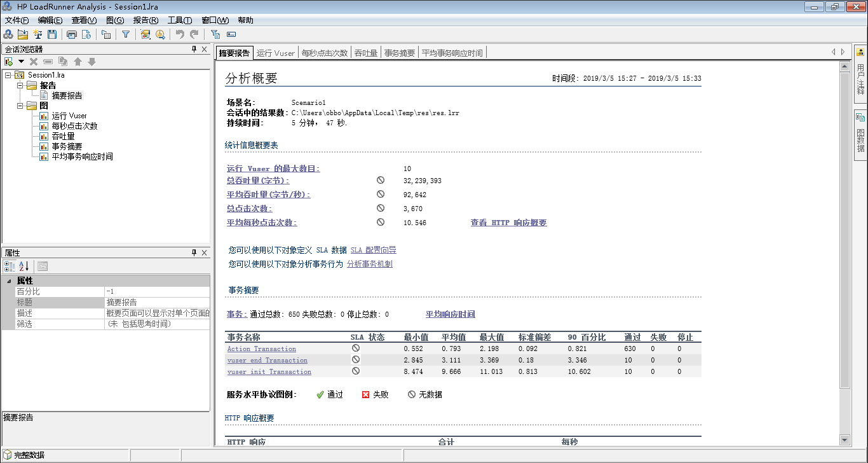This screenshot has height=463, width=868.
Task: Collapse the 报告 tree node
Action: pyautogui.click(x=20, y=85)
